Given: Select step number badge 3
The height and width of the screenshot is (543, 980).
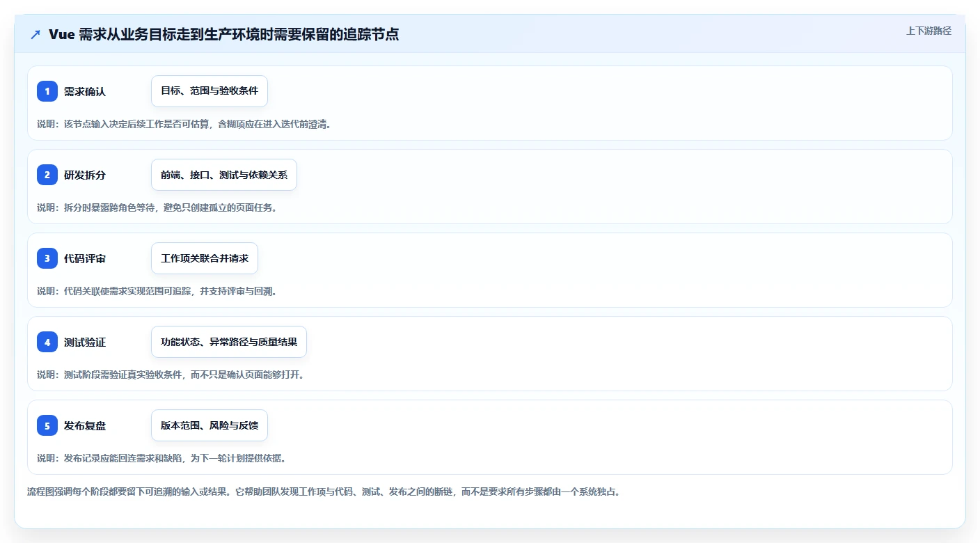Looking at the screenshot, I should [47, 258].
